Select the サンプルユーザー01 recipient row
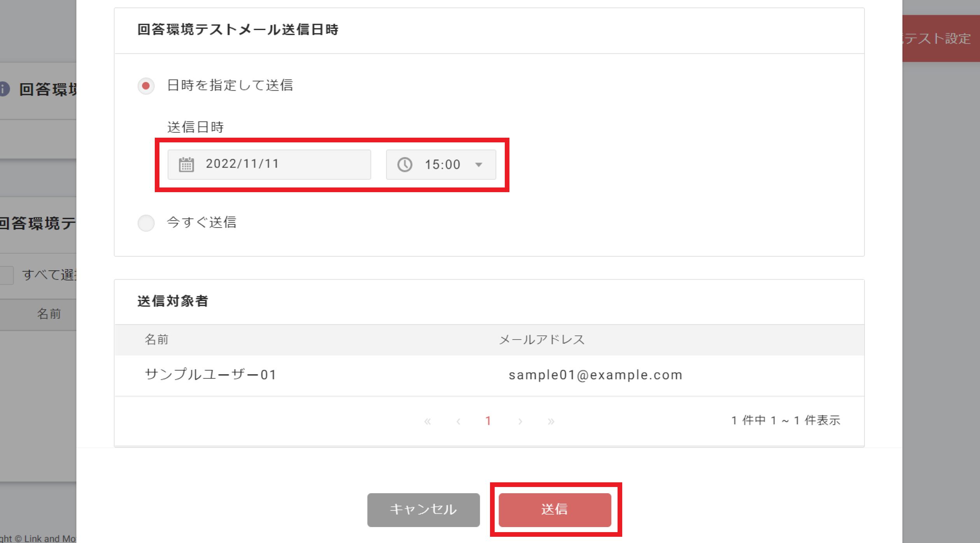The image size is (980, 543). point(489,375)
